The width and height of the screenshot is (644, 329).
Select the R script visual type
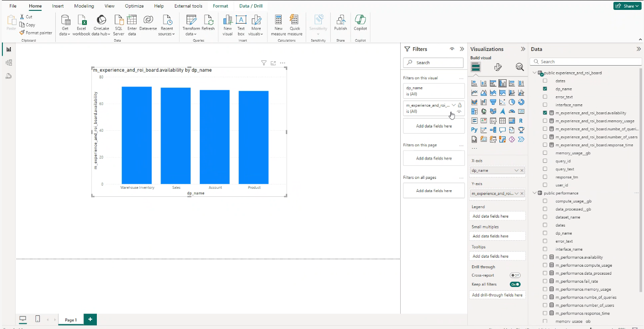tap(521, 121)
